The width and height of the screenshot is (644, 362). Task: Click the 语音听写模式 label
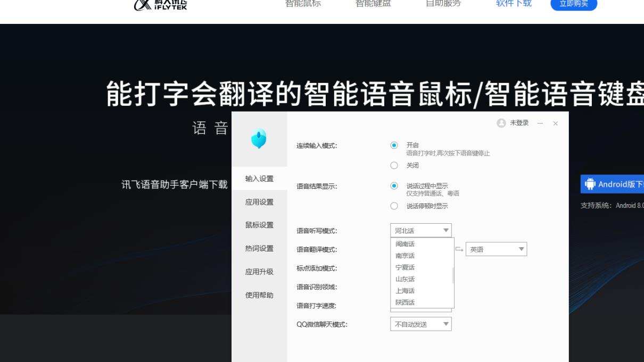tap(317, 231)
